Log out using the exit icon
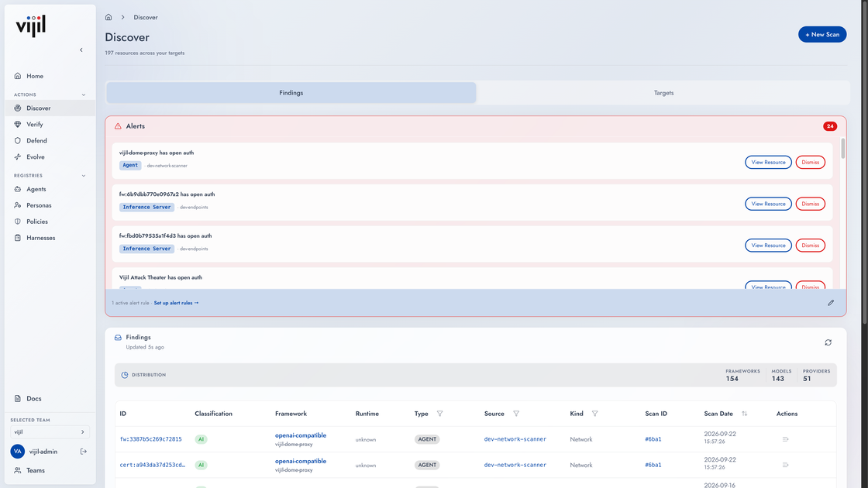 (x=84, y=452)
